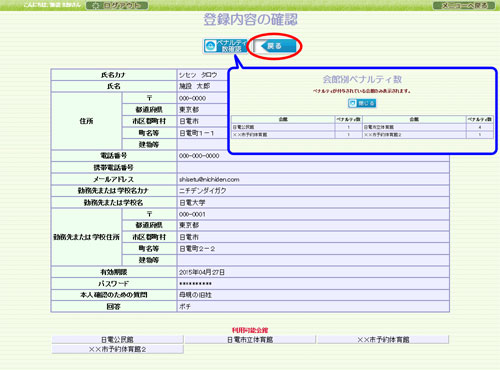Click the email address shisetu@nichiden.com
The image size is (500, 370).
click(209, 179)
